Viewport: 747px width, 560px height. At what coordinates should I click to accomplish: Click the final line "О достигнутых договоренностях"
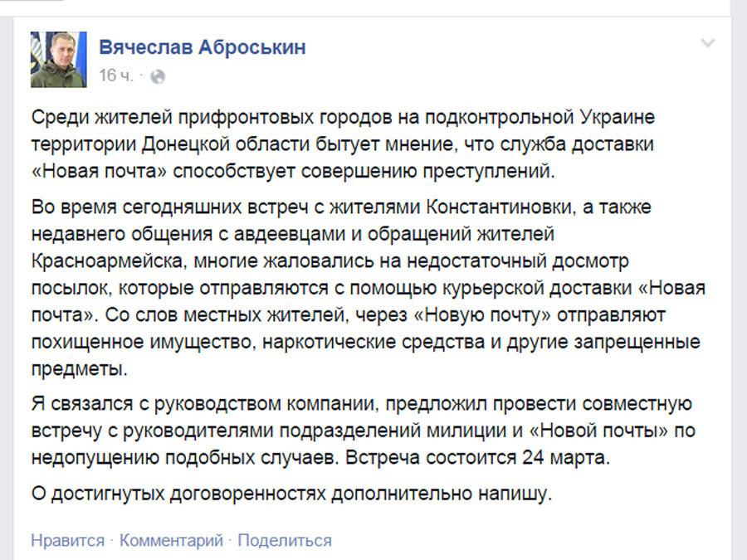[290, 495]
